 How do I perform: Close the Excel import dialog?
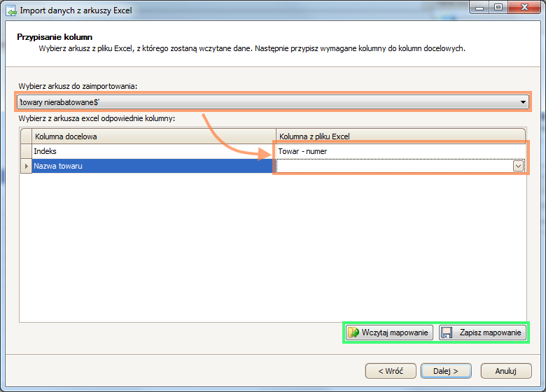pos(524,8)
